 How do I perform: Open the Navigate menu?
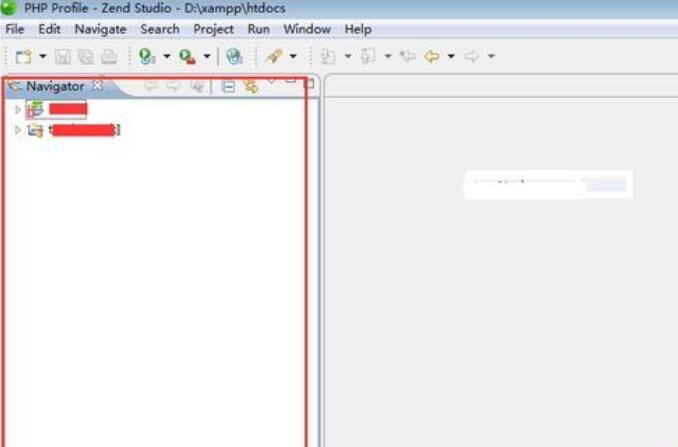[x=100, y=29]
